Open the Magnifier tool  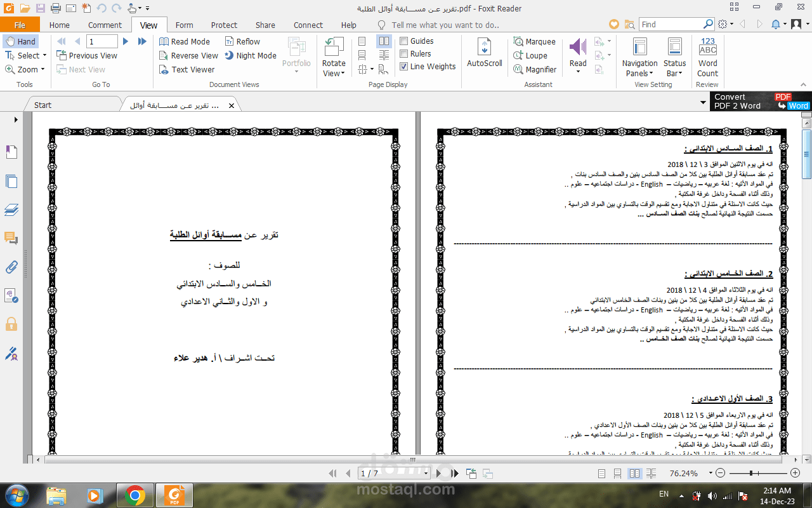pos(535,69)
